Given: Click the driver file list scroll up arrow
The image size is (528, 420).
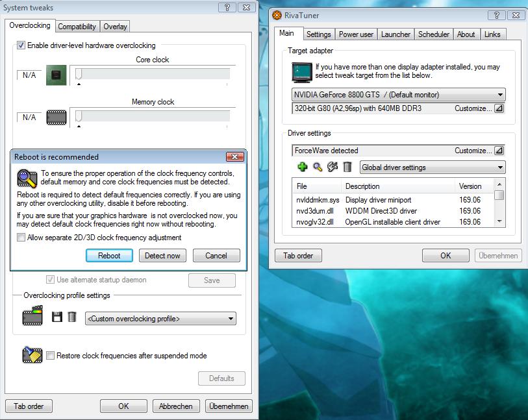Looking at the screenshot, I should 499,184.
